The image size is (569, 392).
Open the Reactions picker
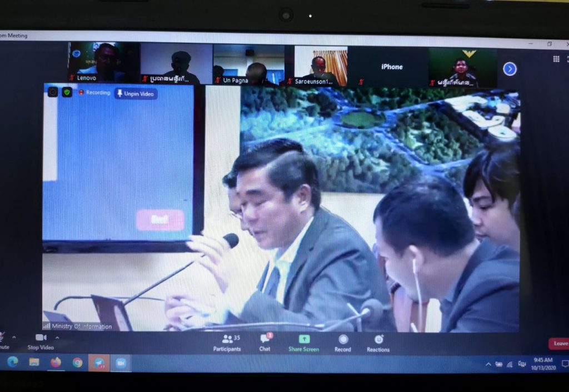(x=378, y=340)
